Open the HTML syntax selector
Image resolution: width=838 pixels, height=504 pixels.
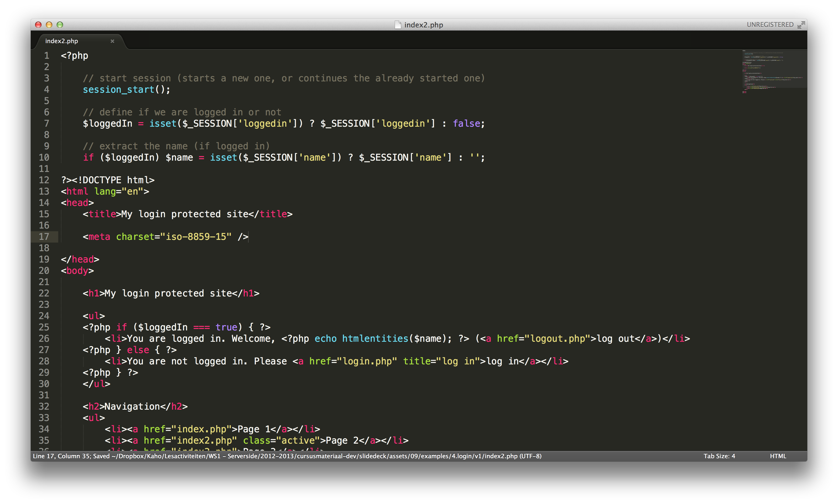tap(778, 456)
